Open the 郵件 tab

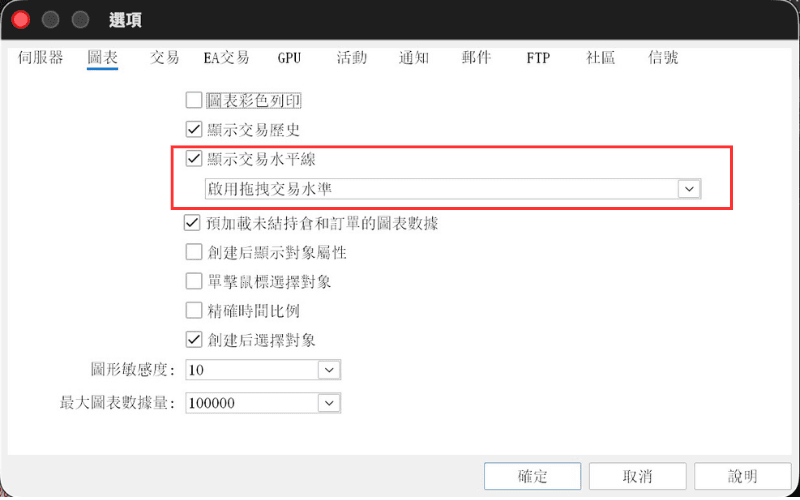pos(476,58)
